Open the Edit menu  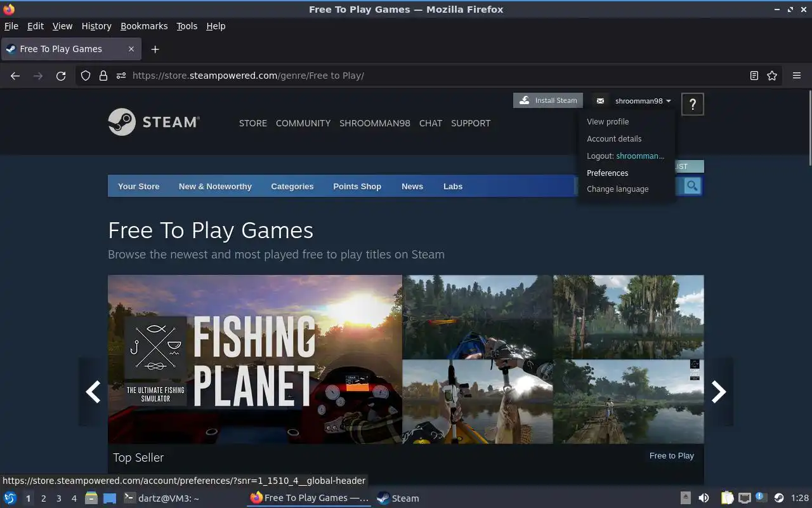(x=36, y=26)
